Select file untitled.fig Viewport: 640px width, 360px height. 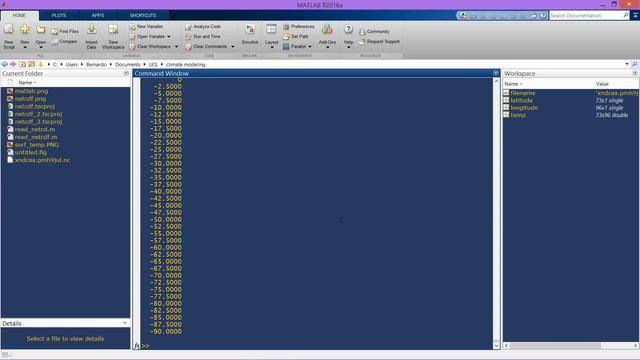(31, 152)
